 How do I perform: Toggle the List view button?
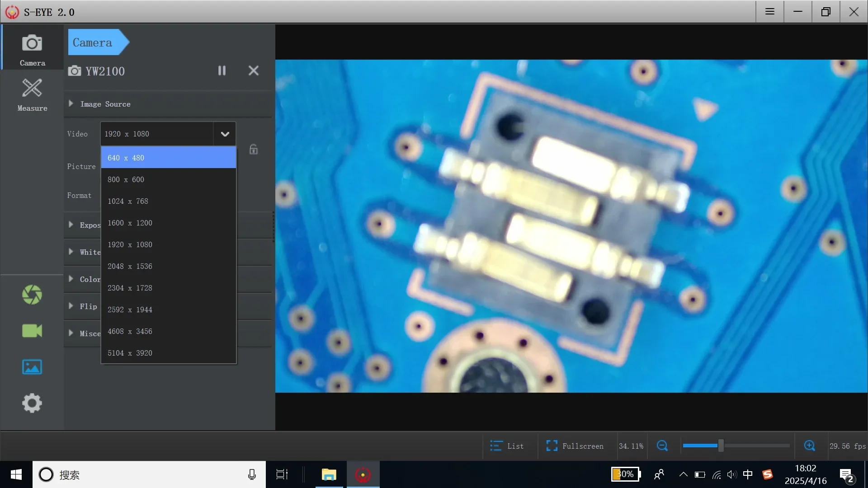point(507,446)
